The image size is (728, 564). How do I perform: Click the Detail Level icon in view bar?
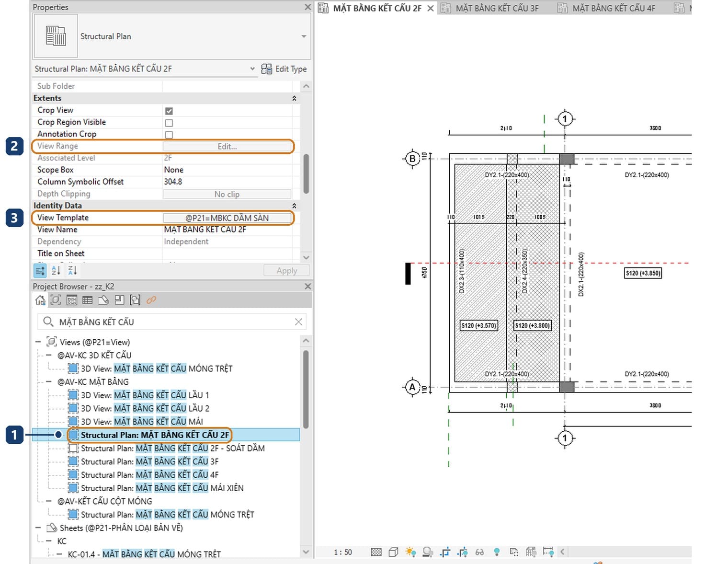coord(376,552)
